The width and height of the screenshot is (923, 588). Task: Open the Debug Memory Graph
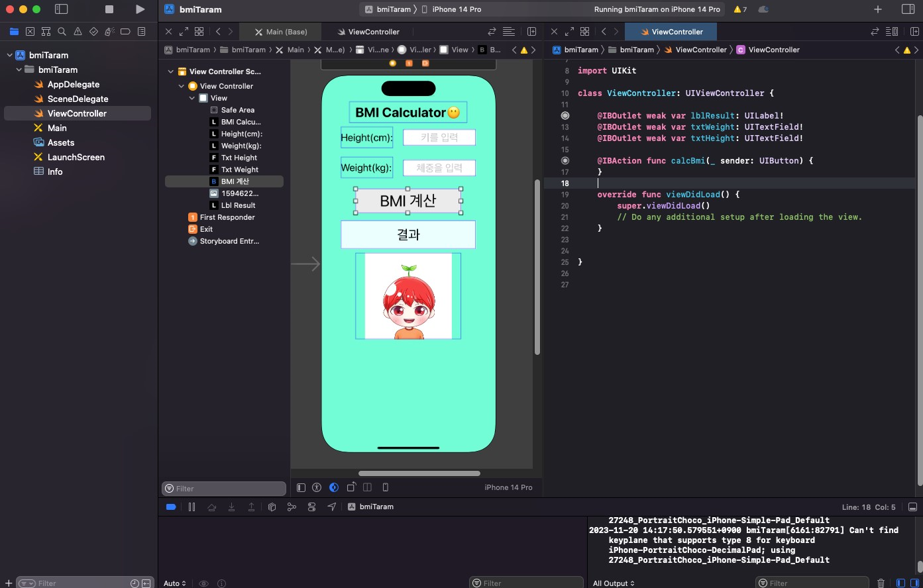point(292,507)
